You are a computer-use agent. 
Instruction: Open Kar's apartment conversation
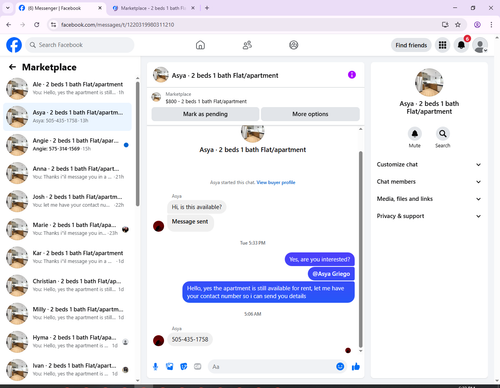pos(67,257)
